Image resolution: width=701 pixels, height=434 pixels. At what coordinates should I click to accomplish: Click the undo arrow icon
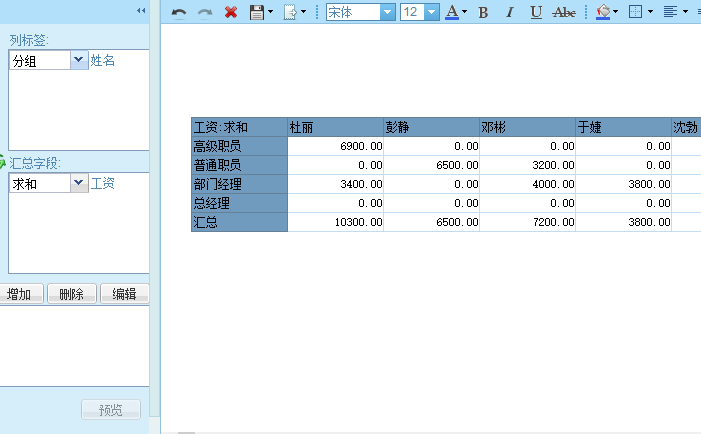click(179, 13)
